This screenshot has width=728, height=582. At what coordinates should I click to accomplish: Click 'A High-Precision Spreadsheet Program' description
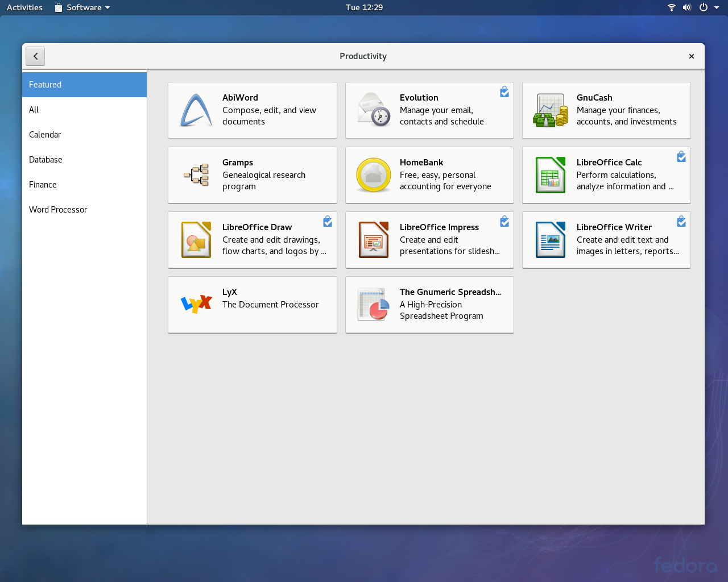click(441, 310)
